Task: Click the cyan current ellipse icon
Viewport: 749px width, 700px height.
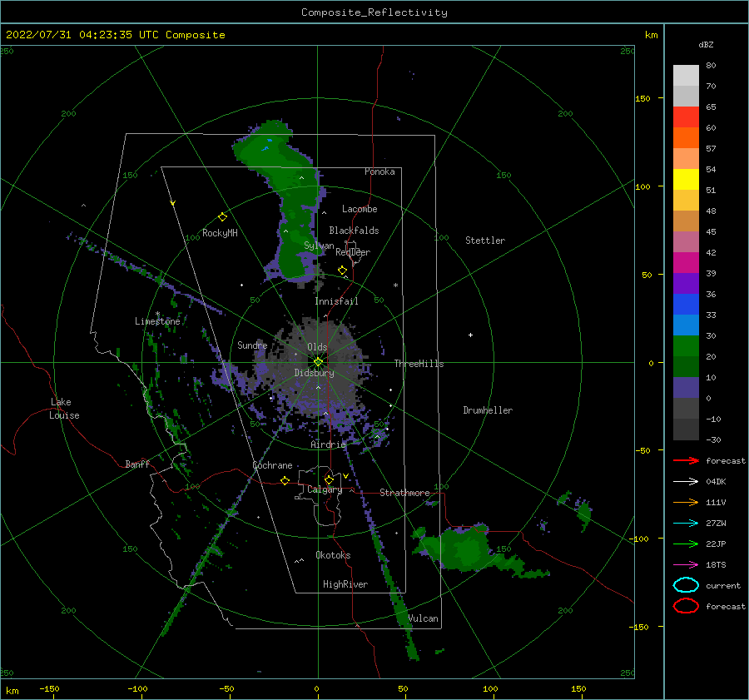Action: click(686, 585)
